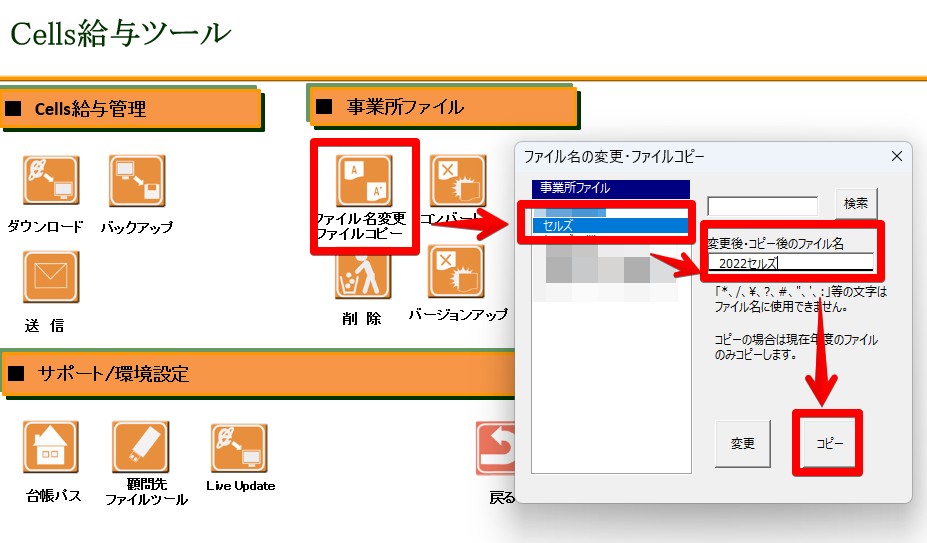The width and height of the screenshot is (927, 543).
Task: Click the 戻る return icon
Action: click(496, 450)
